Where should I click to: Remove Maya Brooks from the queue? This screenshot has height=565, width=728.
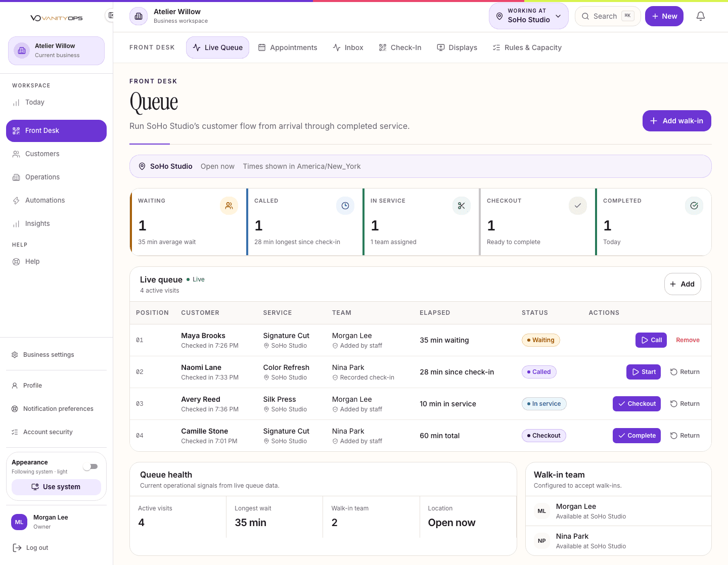click(688, 340)
